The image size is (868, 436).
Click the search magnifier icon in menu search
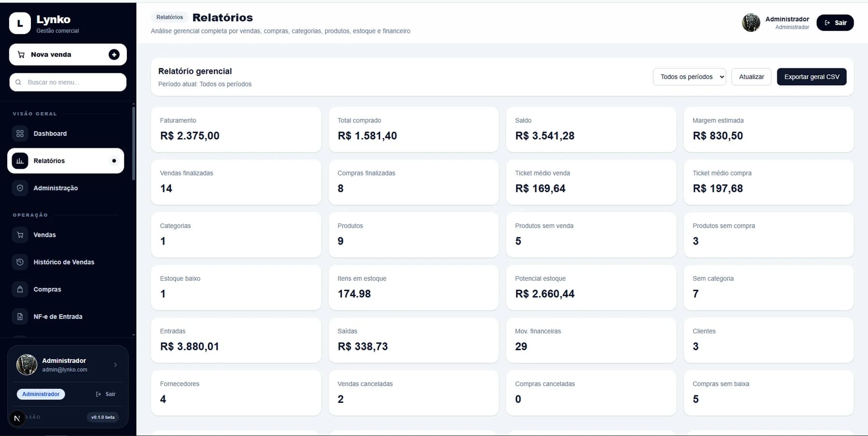coord(18,82)
